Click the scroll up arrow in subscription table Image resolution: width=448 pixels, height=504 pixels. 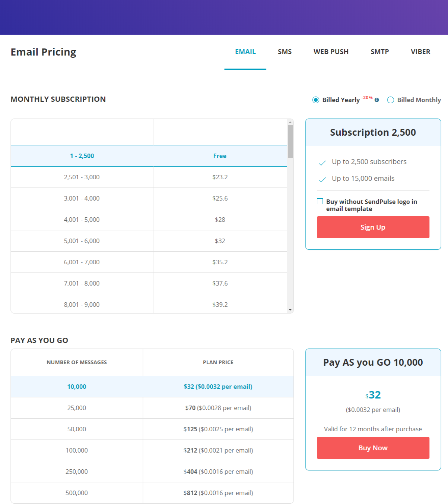(x=290, y=122)
